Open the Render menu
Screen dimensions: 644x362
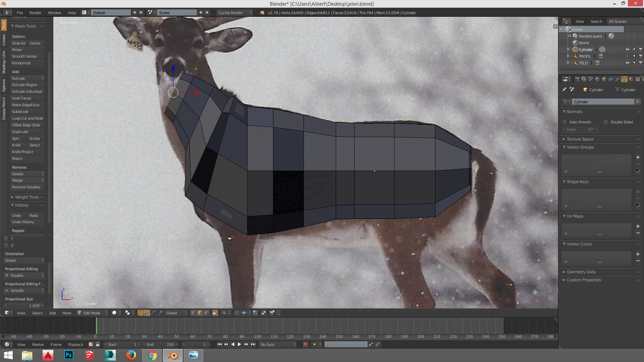(x=35, y=12)
